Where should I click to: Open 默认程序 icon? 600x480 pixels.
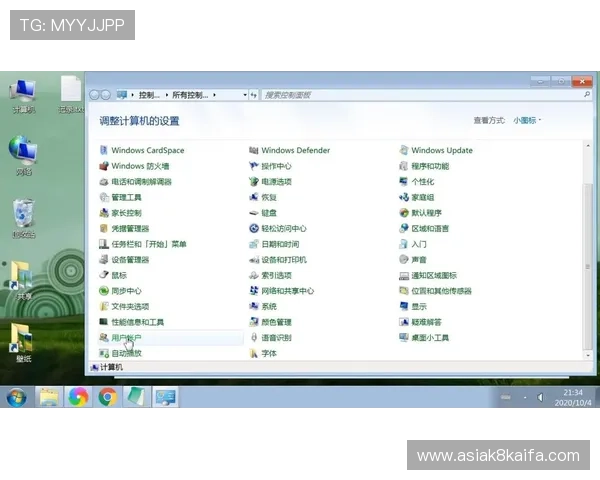pyautogui.click(x=404, y=213)
